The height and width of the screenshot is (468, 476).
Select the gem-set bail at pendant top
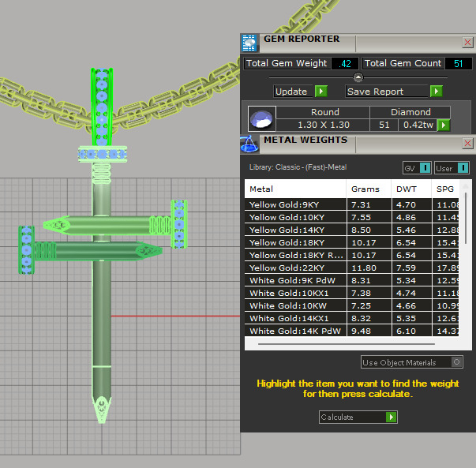102,107
